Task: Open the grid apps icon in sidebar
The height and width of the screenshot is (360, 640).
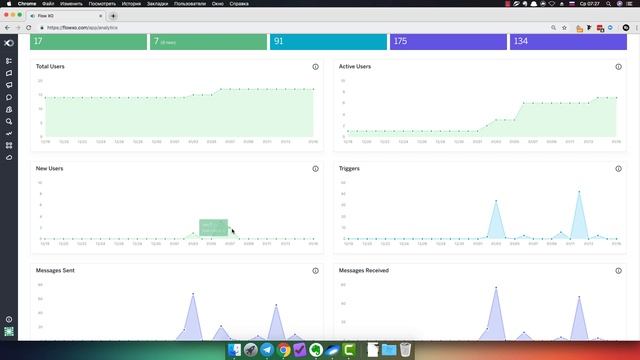Action: click(9, 145)
